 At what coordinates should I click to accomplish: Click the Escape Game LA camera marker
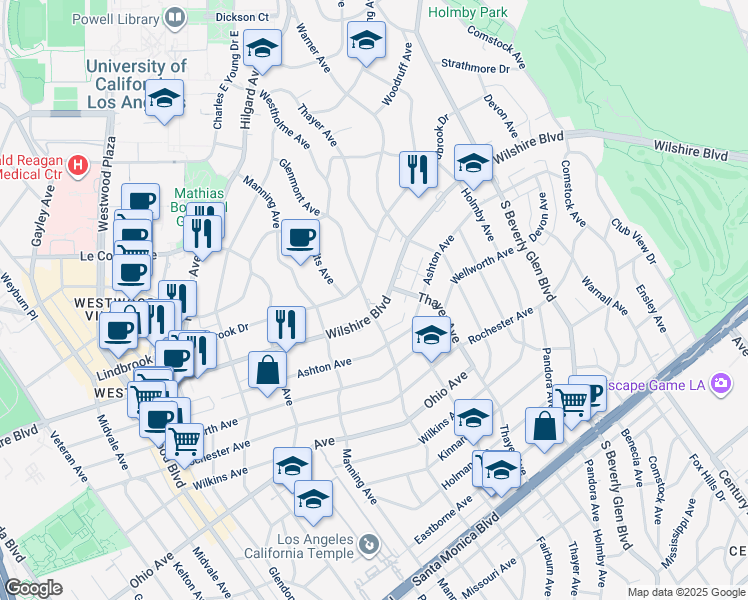(721, 383)
